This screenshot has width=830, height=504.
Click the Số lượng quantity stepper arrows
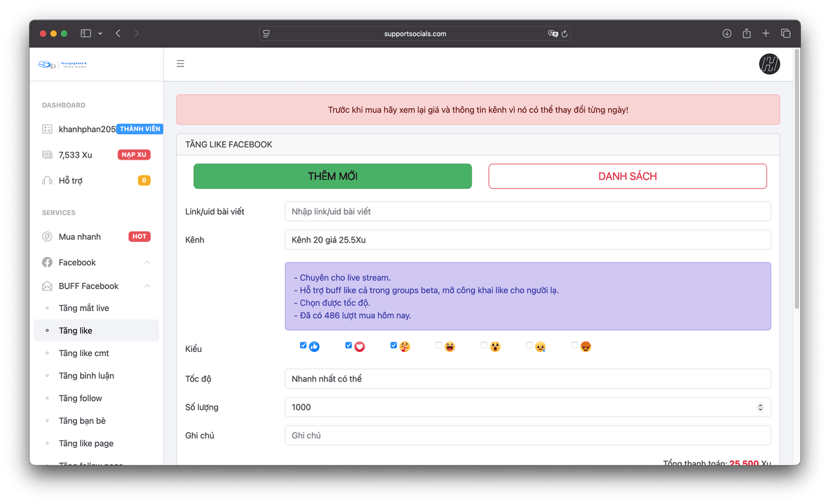tap(761, 407)
